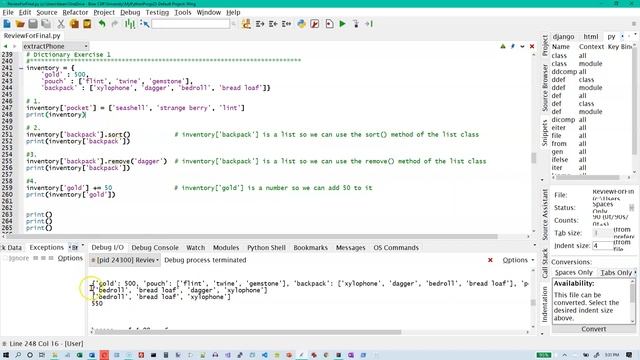Switch to the Python Shell tab
The width and height of the screenshot is (640, 360).
tap(266, 248)
